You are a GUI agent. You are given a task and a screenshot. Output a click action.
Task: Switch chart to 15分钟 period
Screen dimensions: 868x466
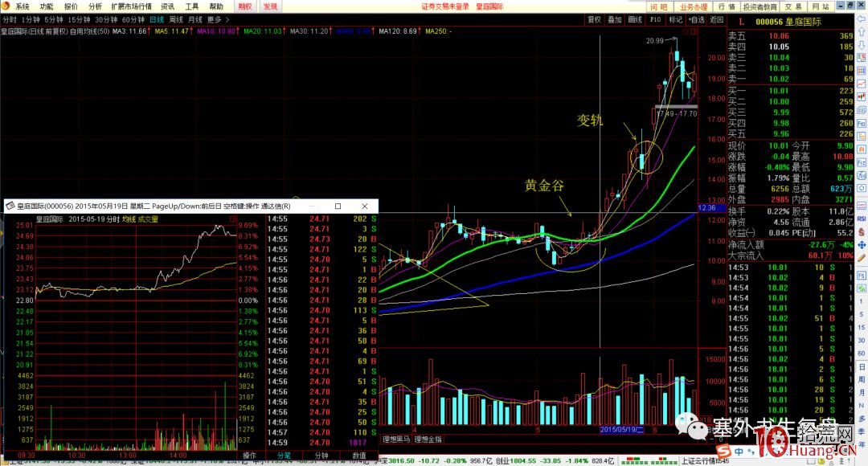pos(79,19)
